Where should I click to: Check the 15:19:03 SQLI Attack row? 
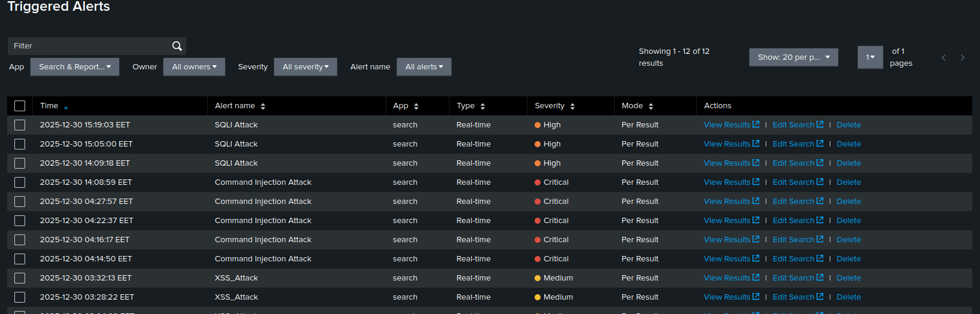20,125
